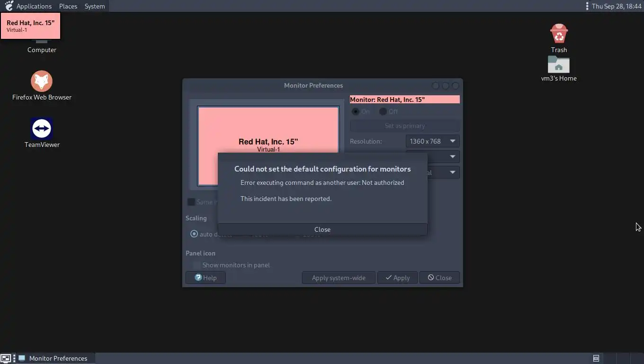Click the Apply system-wide button
644x364 pixels.
pyautogui.click(x=339, y=278)
